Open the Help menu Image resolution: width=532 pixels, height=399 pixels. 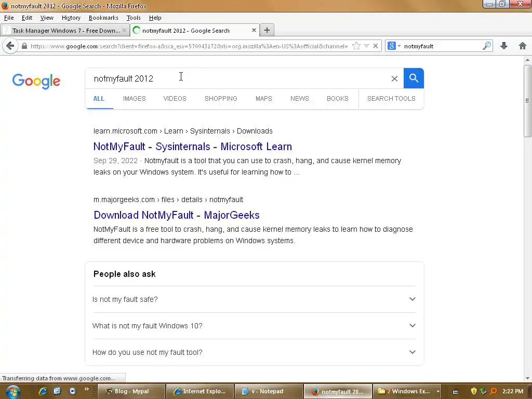(x=155, y=18)
